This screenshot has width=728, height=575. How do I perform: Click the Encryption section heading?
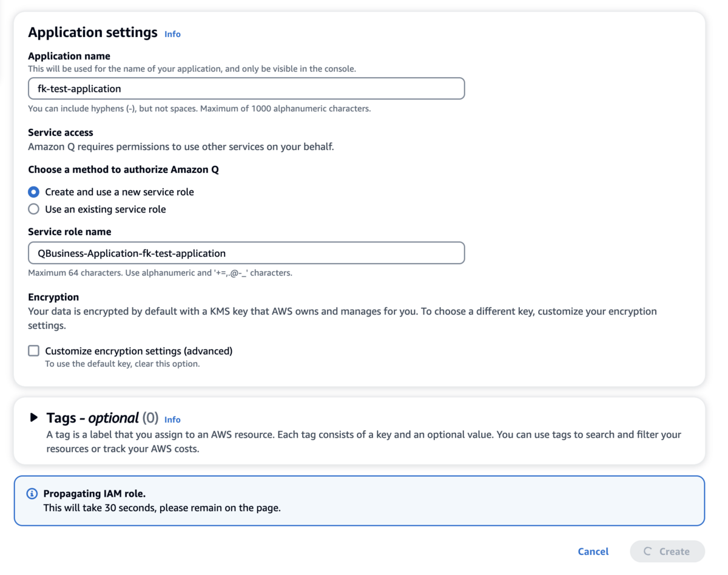53,297
